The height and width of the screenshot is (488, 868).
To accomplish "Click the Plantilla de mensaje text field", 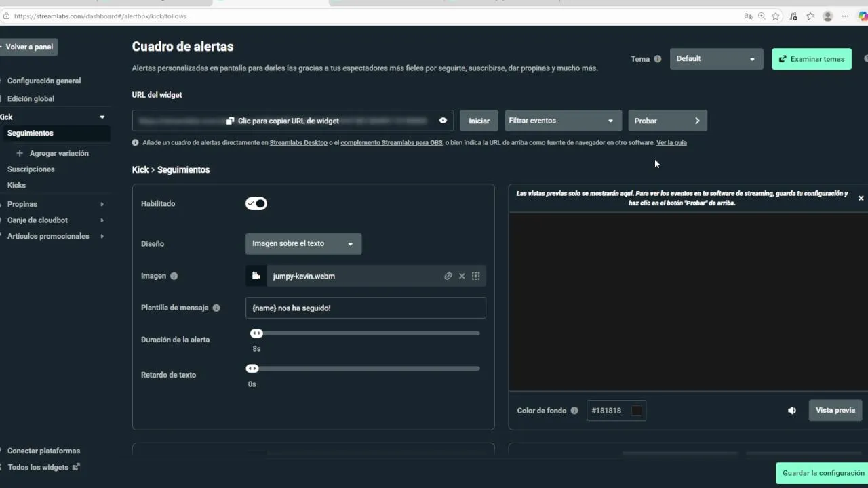I will coord(366,308).
